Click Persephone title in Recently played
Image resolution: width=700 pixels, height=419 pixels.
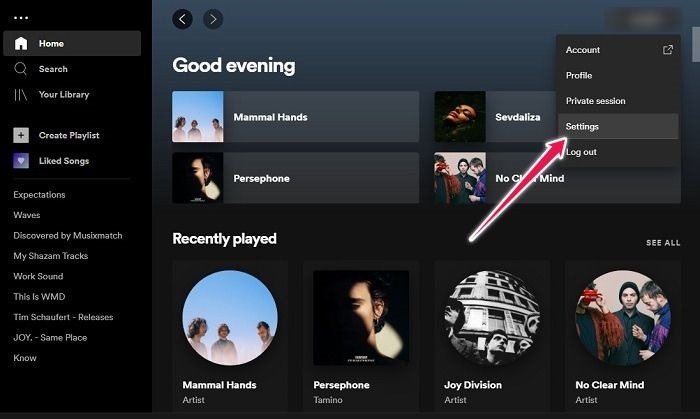[x=342, y=385]
